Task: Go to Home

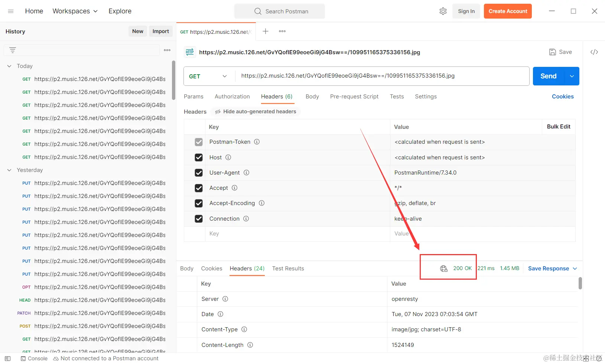Action: click(34, 11)
